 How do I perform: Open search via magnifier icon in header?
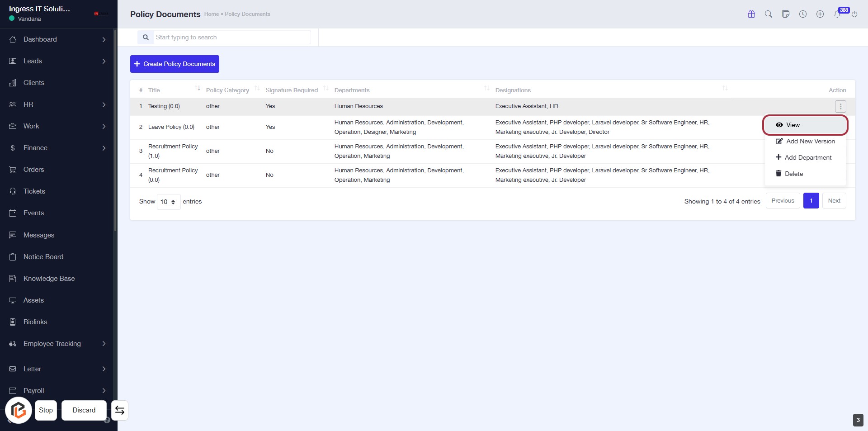click(x=769, y=14)
